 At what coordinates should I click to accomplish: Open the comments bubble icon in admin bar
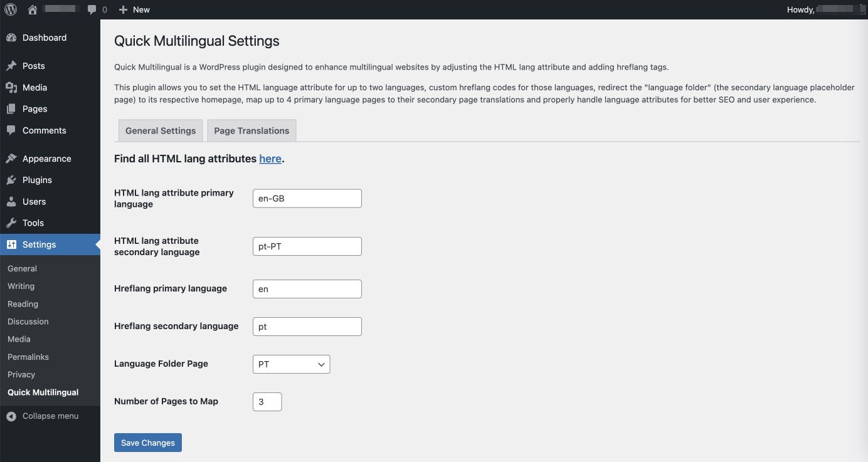coord(92,9)
